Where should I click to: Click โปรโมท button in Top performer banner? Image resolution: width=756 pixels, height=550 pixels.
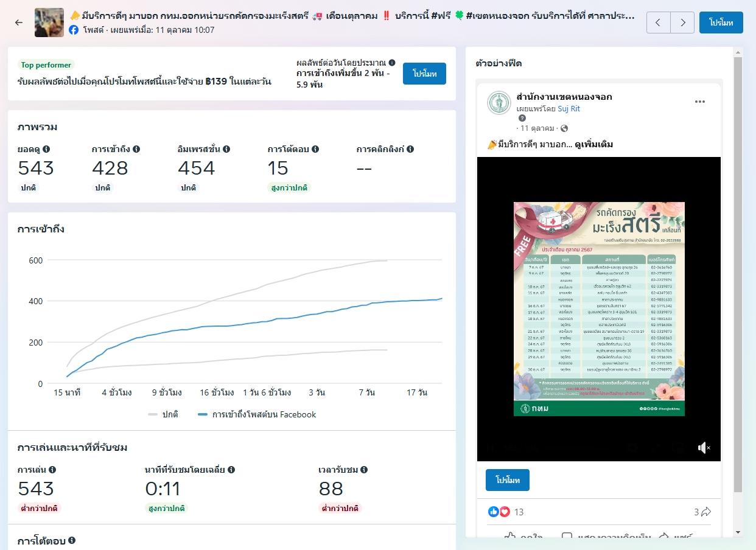(424, 74)
